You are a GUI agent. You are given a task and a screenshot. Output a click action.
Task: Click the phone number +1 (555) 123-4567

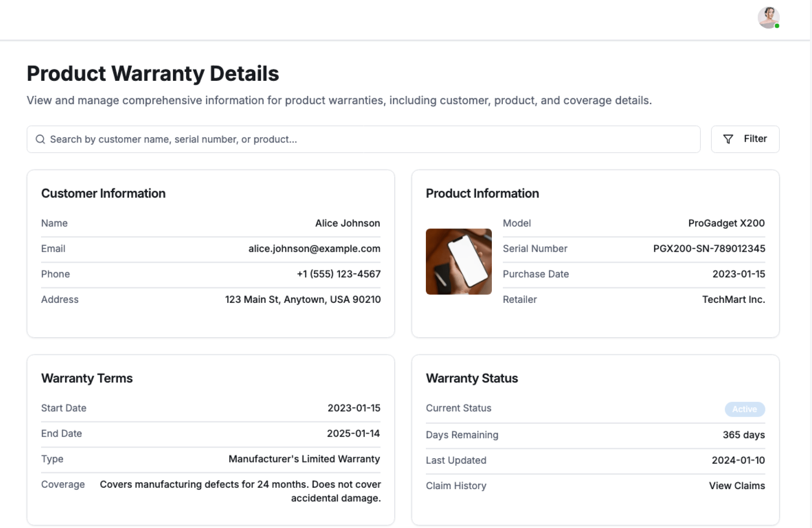[x=338, y=274]
